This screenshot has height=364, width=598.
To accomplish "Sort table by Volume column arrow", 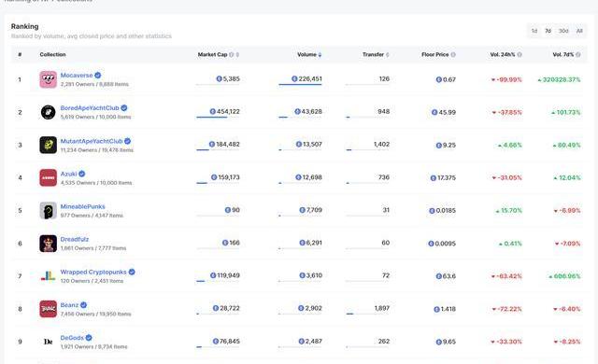I will point(320,55).
